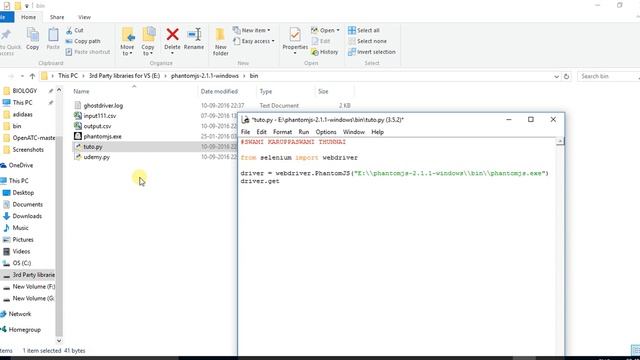Click the Properties checkmark icon

[x=295, y=35]
